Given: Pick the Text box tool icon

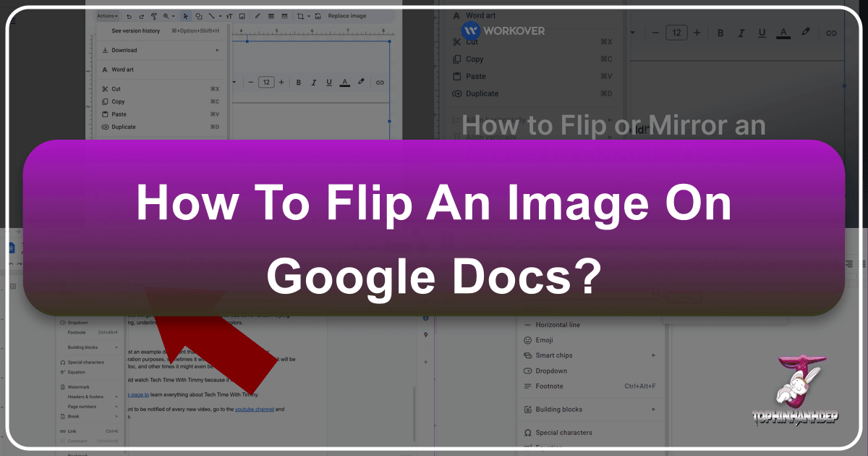Looking at the screenshot, I should point(228,15).
